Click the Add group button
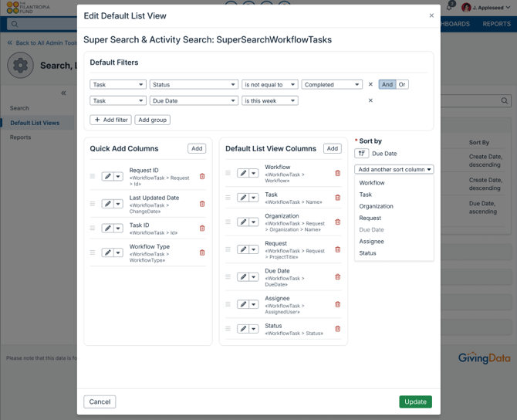The image size is (517, 420). tap(152, 120)
